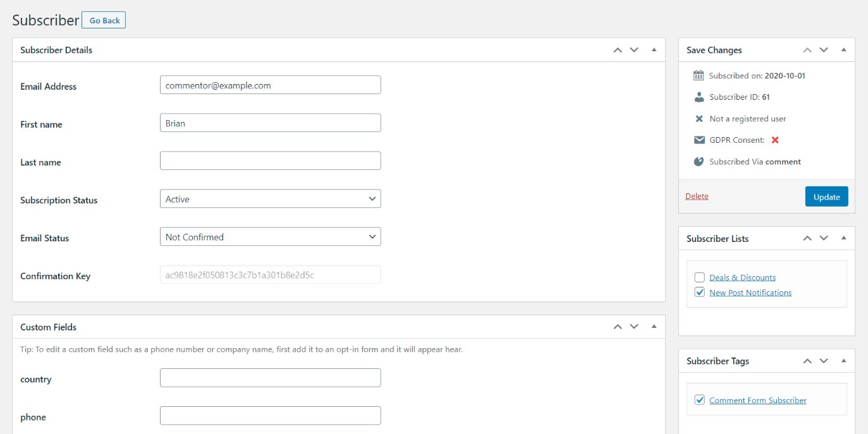Click the phone custom field input
The image size is (868, 434).
pyautogui.click(x=271, y=416)
